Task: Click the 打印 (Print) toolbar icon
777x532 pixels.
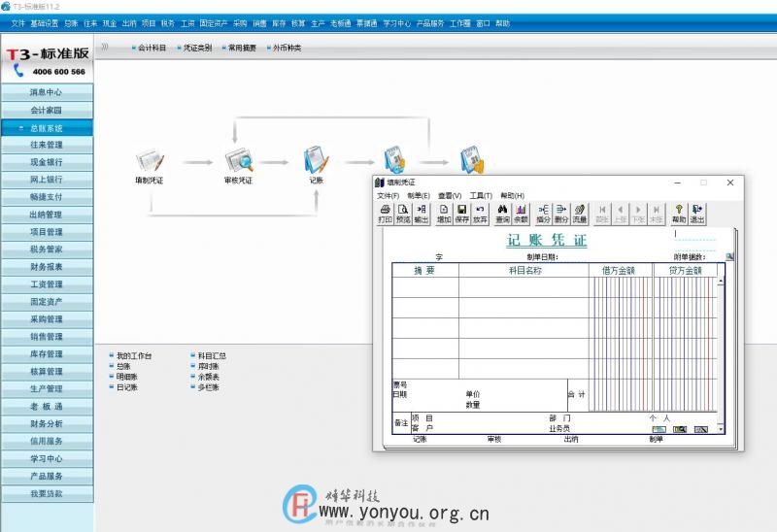Action: [x=385, y=214]
